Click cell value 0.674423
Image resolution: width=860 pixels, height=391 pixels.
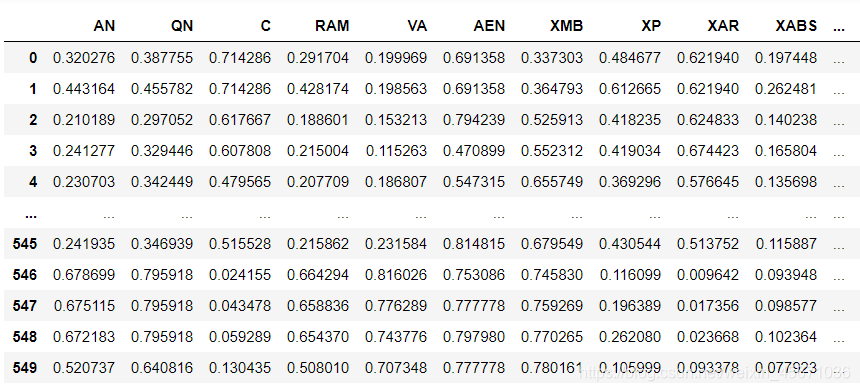(x=708, y=151)
